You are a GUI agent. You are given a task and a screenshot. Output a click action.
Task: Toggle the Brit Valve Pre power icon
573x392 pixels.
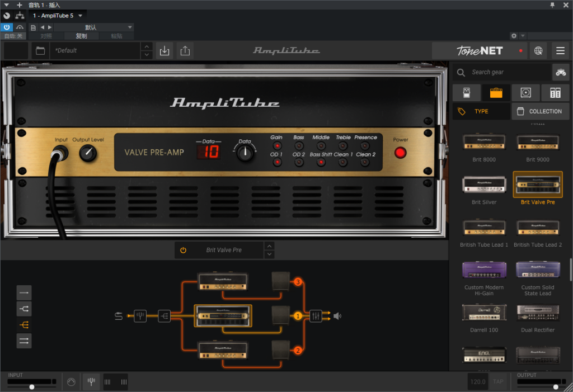[183, 251]
